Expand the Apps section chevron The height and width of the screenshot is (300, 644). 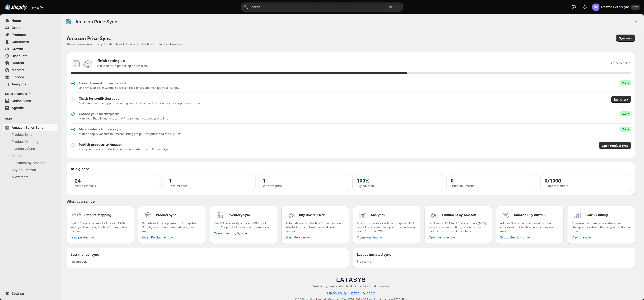pyautogui.click(x=15, y=118)
